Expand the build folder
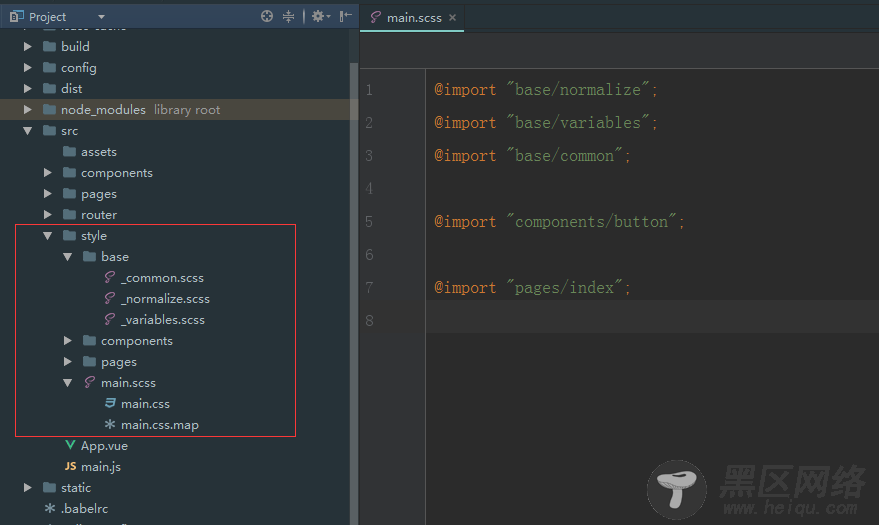The height and width of the screenshot is (525, 879). click(x=27, y=47)
